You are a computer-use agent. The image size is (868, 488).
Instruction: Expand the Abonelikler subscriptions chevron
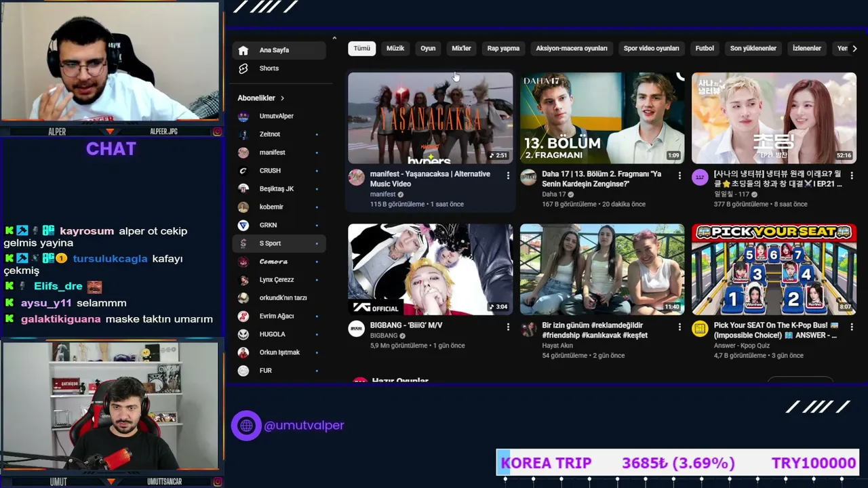[282, 98]
